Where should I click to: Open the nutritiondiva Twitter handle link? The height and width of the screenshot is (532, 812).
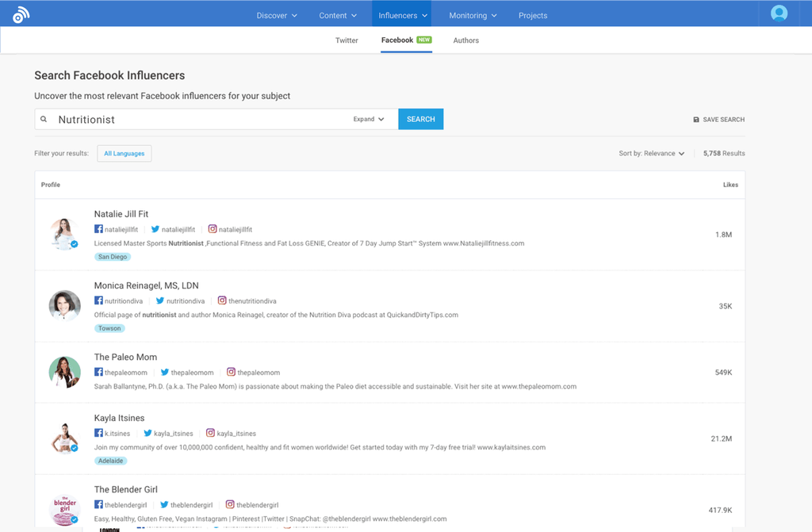pyautogui.click(x=186, y=301)
